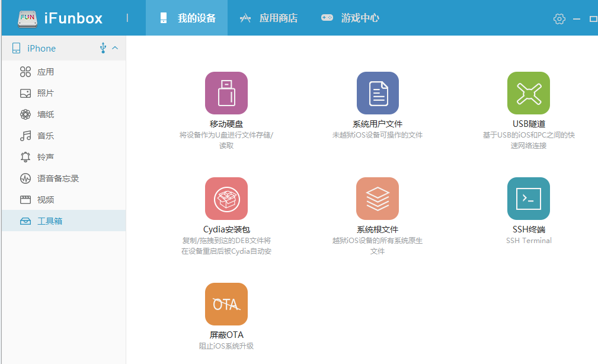Open the Cydia安装包 box icon
The width and height of the screenshot is (598, 364).
click(226, 199)
